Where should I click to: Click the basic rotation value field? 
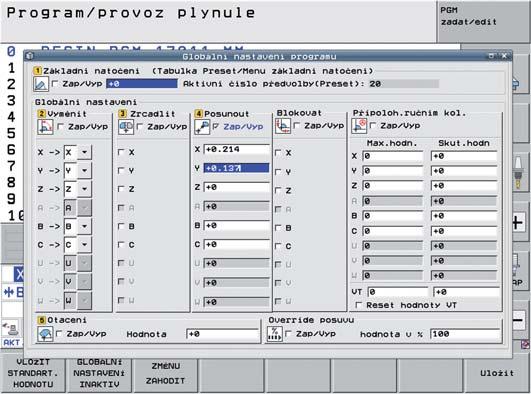(142, 83)
